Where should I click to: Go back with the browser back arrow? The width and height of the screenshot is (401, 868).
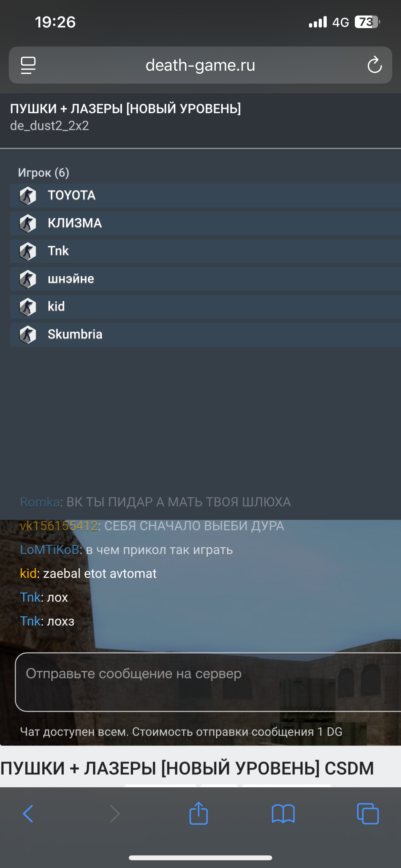28,814
